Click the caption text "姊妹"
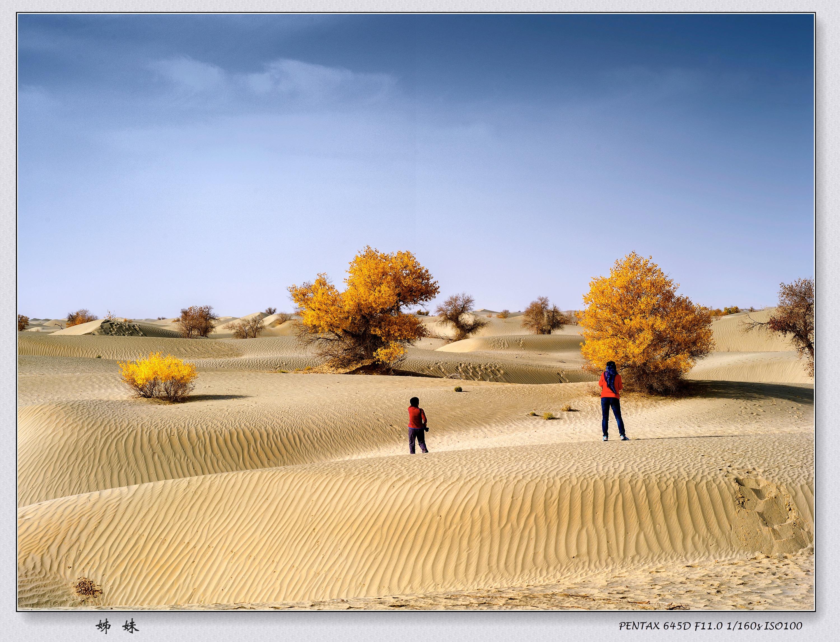This screenshot has height=642, width=840. click(117, 626)
